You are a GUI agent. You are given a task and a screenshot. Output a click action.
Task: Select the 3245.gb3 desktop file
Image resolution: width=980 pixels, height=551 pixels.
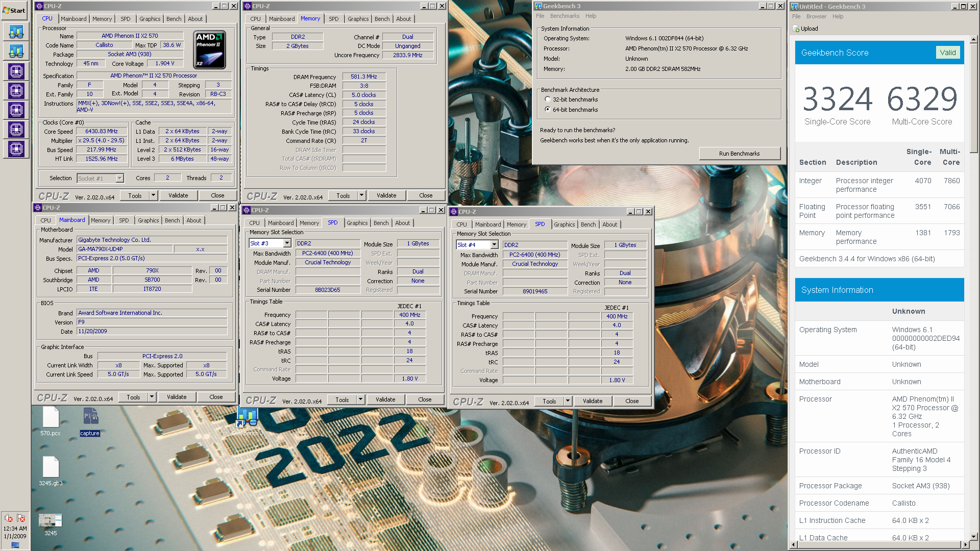pos(51,471)
